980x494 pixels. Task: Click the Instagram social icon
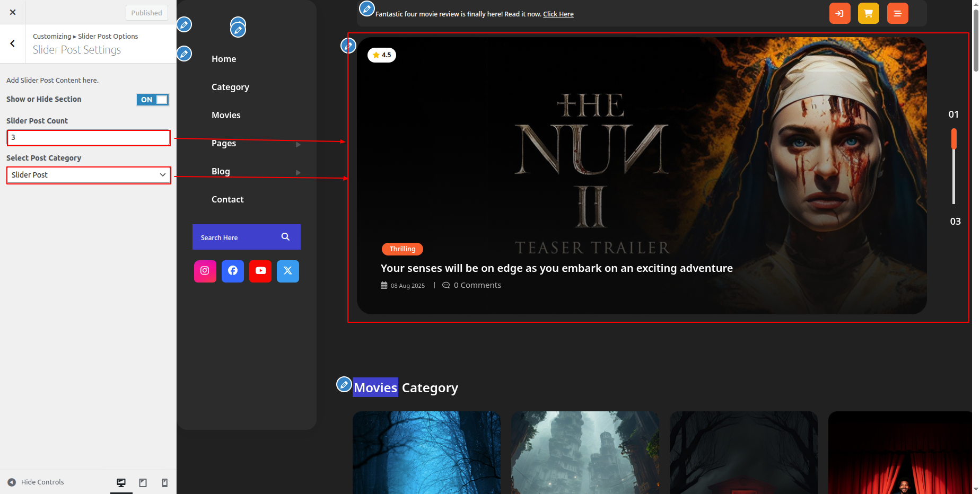pyautogui.click(x=205, y=271)
